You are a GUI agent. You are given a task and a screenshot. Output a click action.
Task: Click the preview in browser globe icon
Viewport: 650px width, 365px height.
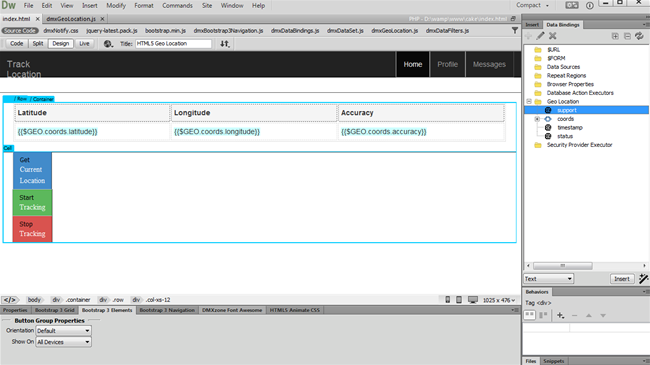click(108, 44)
